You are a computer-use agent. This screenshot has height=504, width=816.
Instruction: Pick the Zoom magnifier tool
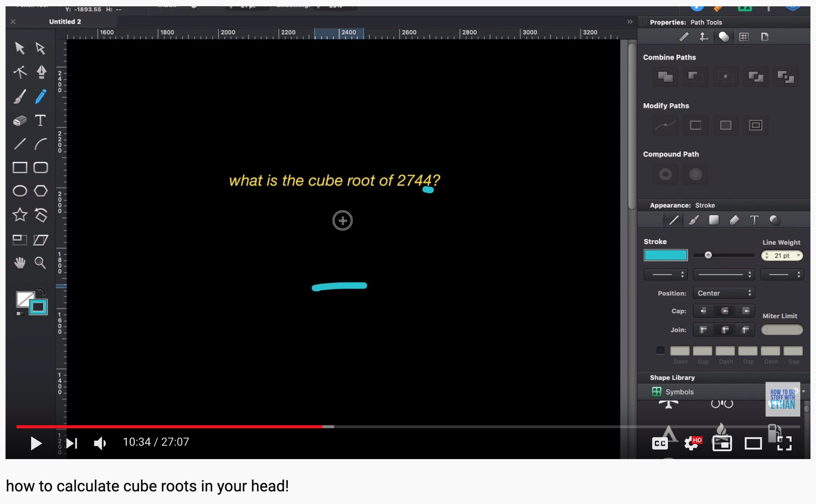(40, 263)
